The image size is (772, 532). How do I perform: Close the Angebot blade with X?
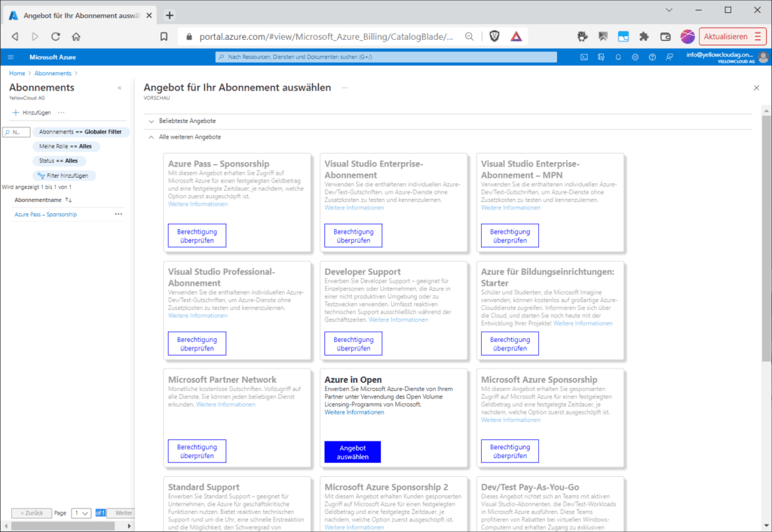(x=756, y=87)
